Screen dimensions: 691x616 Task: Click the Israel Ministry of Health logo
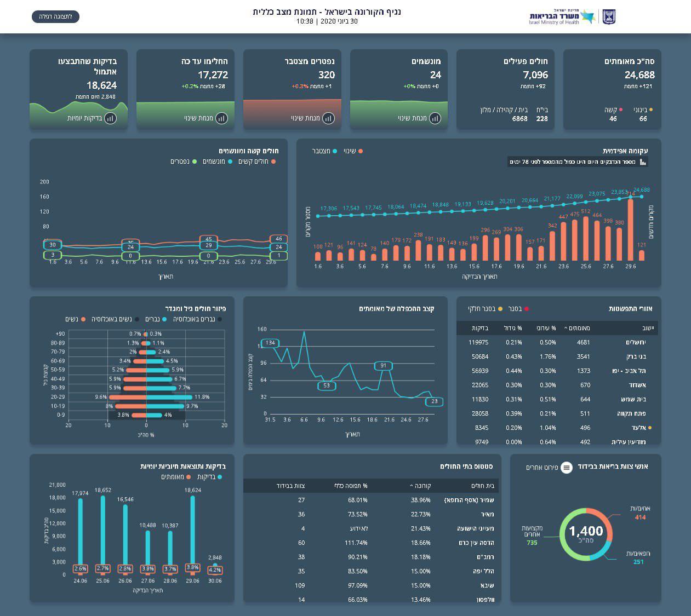tap(562, 17)
